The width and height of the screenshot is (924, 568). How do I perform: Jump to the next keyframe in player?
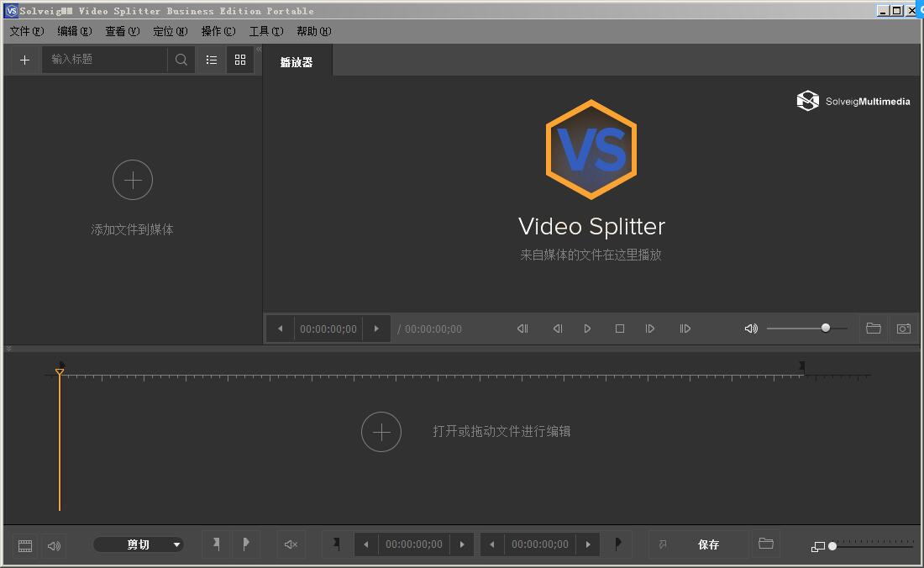(685, 329)
